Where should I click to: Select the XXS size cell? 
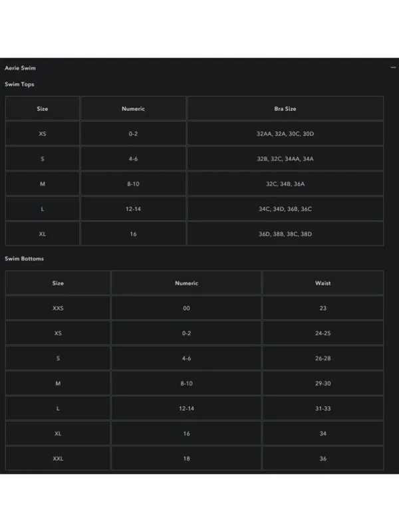[x=58, y=308]
